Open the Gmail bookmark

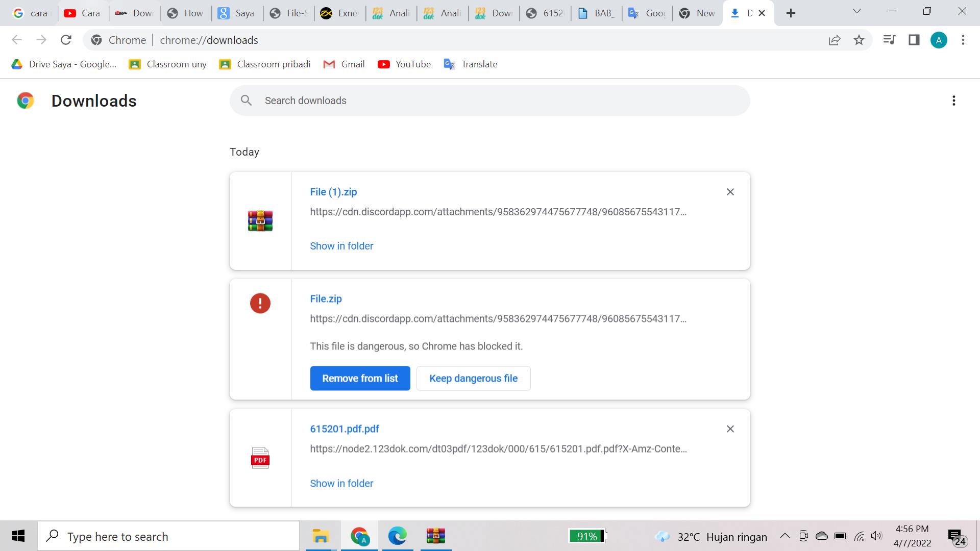click(x=345, y=64)
